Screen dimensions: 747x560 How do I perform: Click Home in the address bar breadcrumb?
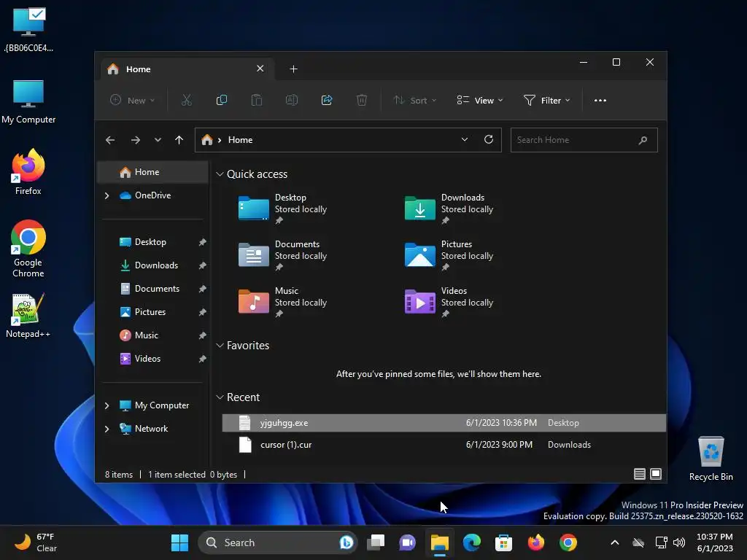click(x=240, y=140)
